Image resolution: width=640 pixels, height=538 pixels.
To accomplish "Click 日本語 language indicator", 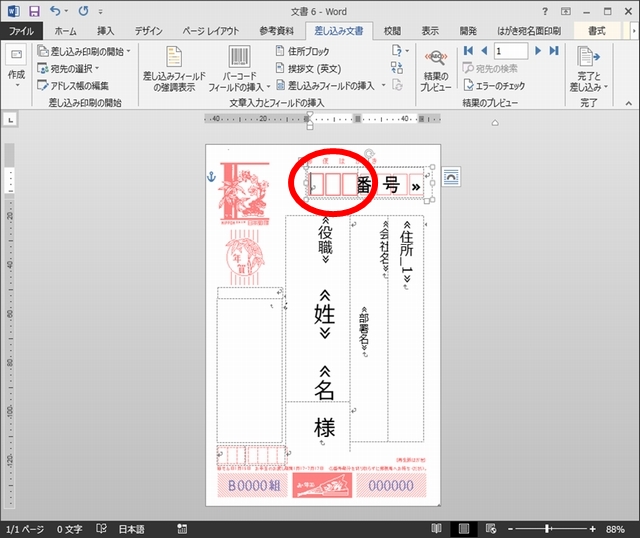I will (x=131, y=529).
